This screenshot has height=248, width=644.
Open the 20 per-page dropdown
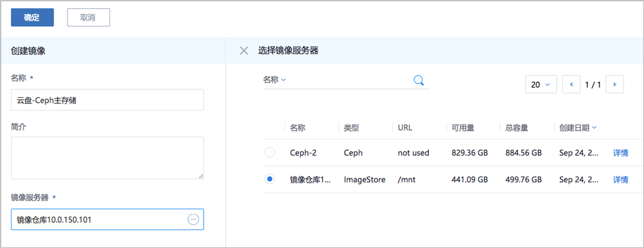pyautogui.click(x=541, y=84)
